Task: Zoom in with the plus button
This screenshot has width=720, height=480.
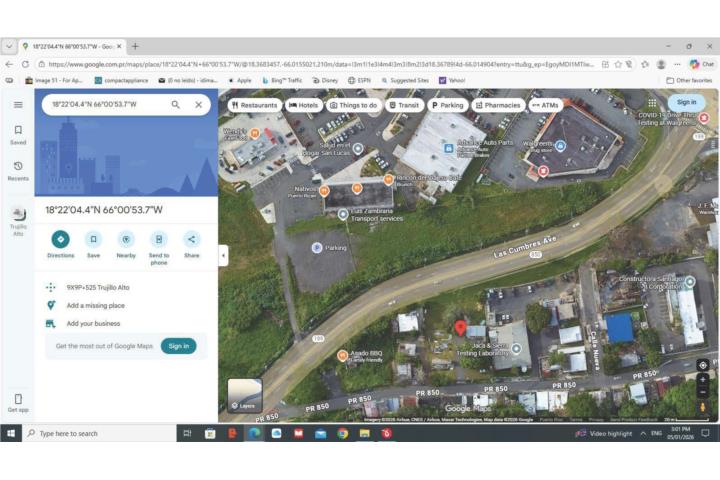Action: coord(703,380)
